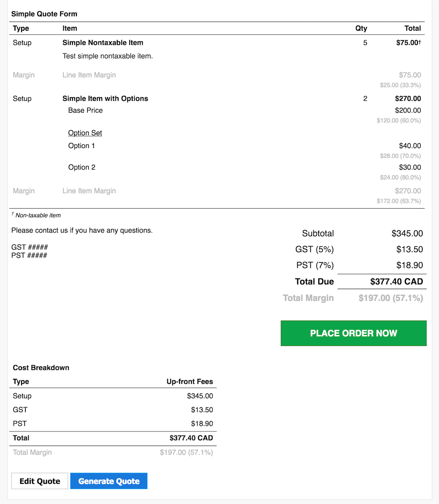This screenshot has height=504, width=439.
Task: Click the Option 1 row label
Action: click(82, 145)
